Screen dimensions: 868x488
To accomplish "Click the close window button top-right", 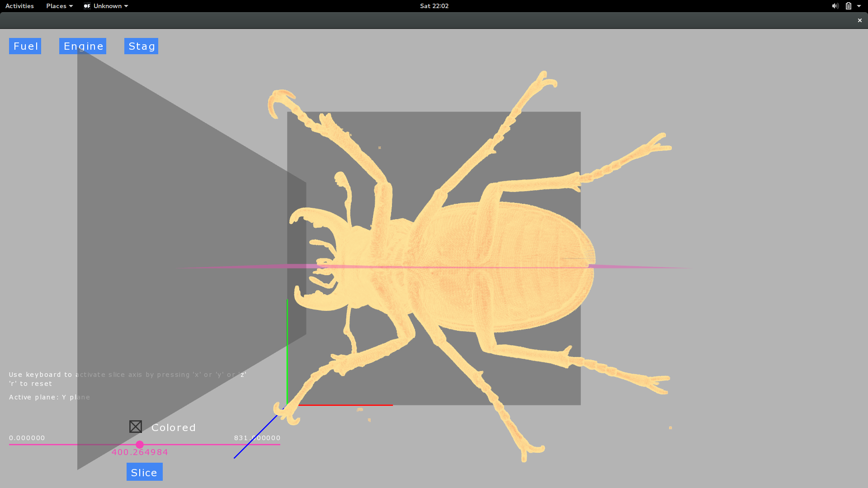I will (x=860, y=20).
